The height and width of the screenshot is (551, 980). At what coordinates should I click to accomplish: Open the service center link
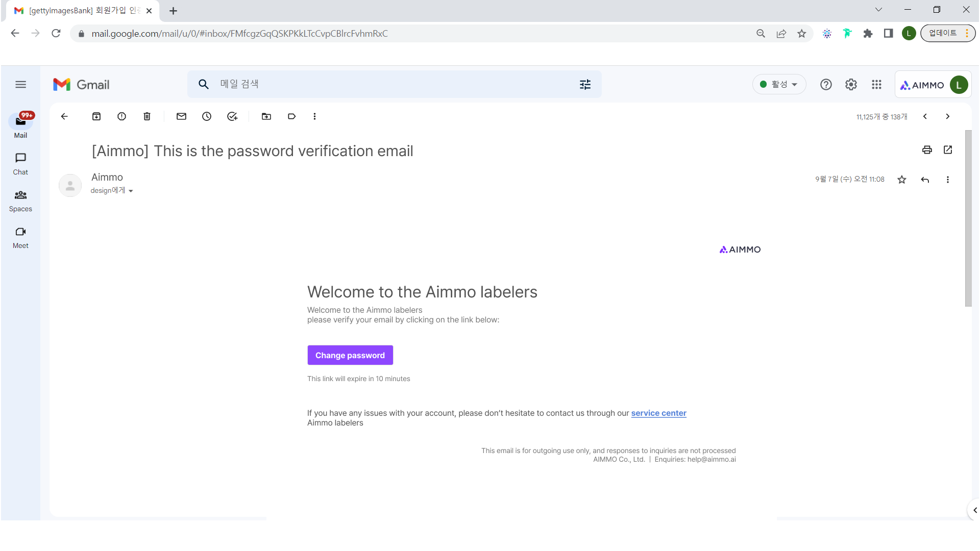tap(658, 413)
